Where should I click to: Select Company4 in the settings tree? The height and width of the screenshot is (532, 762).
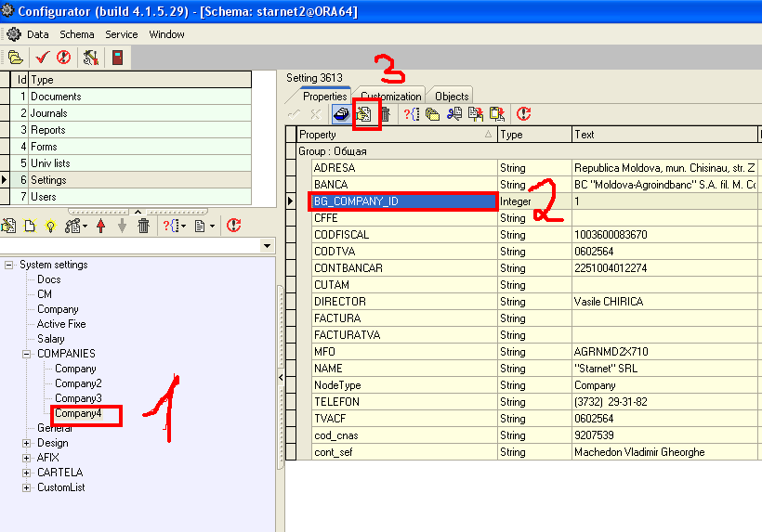(78, 413)
